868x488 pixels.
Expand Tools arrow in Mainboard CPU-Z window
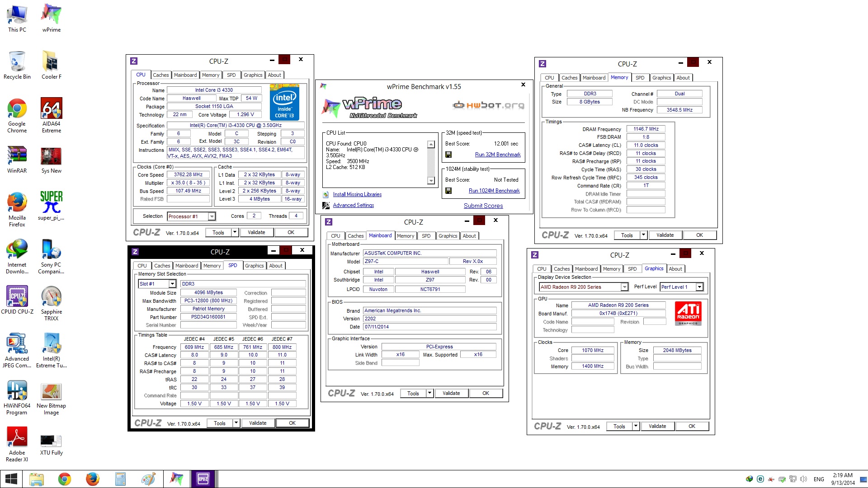(x=429, y=393)
